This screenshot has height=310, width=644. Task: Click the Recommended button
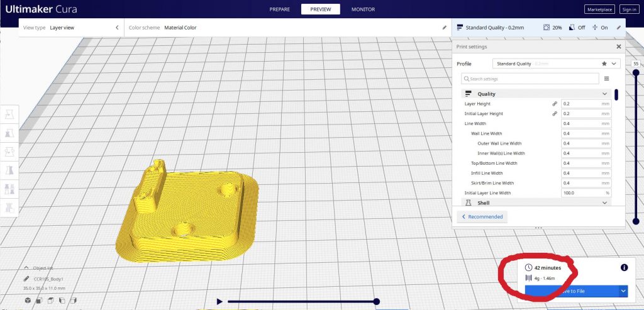tap(482, 216)
